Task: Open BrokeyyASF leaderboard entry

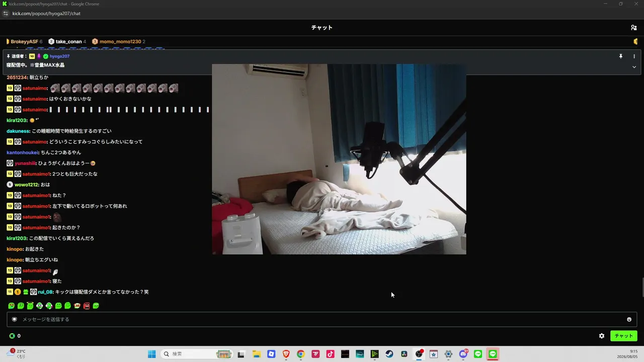Action: point(24,42)
